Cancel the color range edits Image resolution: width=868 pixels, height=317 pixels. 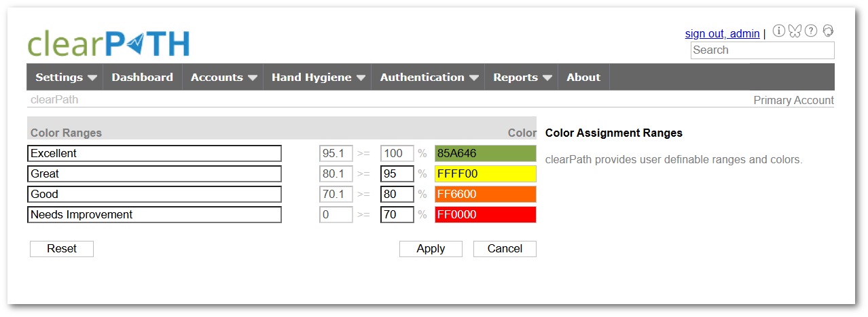click(x=505, y=248)
